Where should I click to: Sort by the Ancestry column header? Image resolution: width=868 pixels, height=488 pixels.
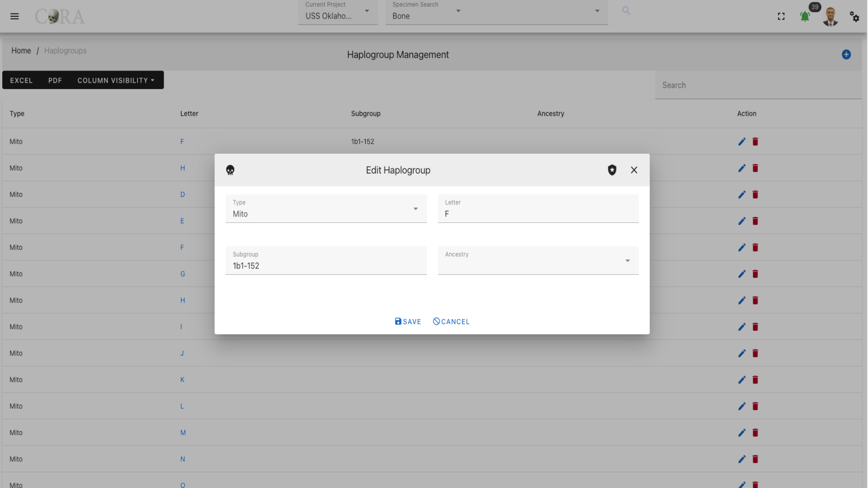click(551, 114)
